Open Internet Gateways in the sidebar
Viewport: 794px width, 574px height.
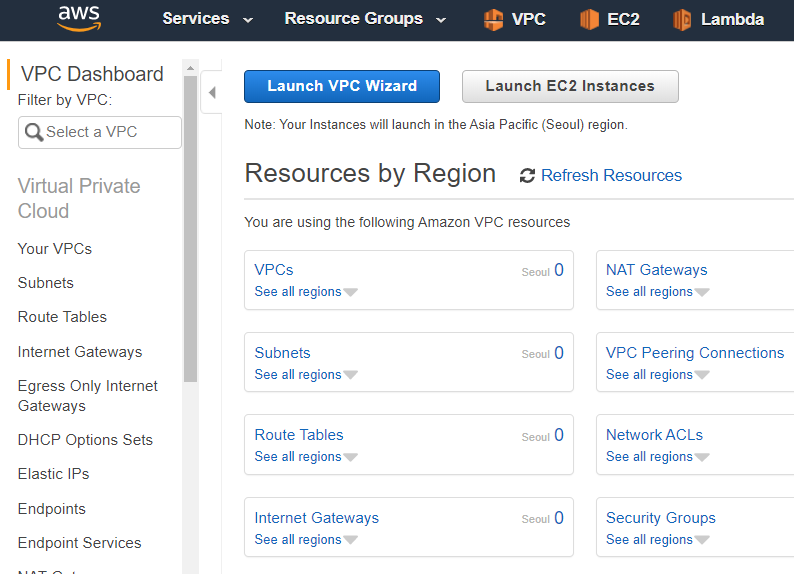[80, 352]
